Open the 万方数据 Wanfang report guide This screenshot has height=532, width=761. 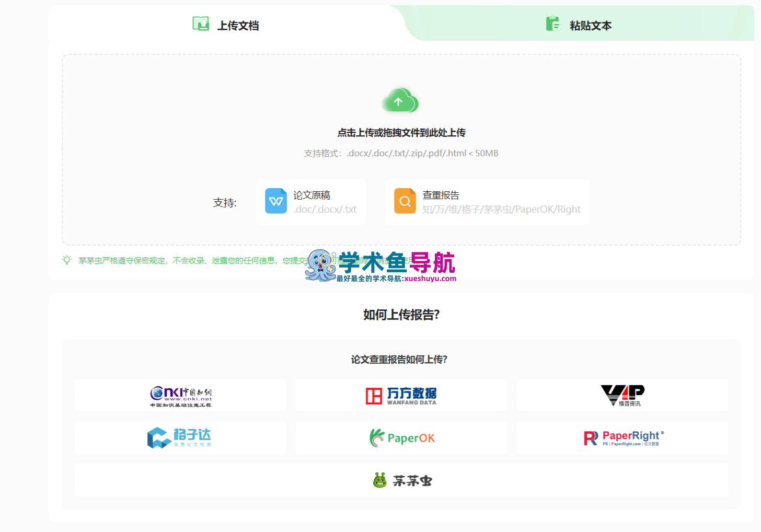[x=401, y=396]
